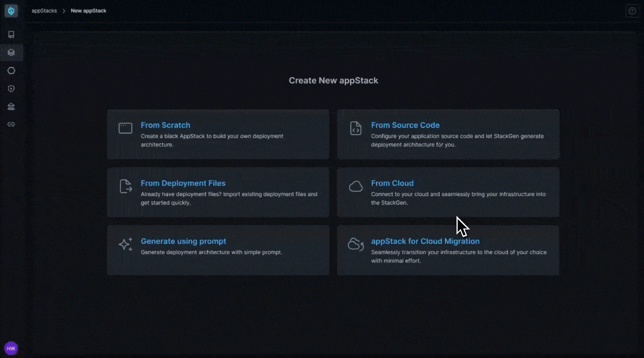The image size is (644, 358).
Task: Open the help icon at the top right
Action: [x=632, y=10]
